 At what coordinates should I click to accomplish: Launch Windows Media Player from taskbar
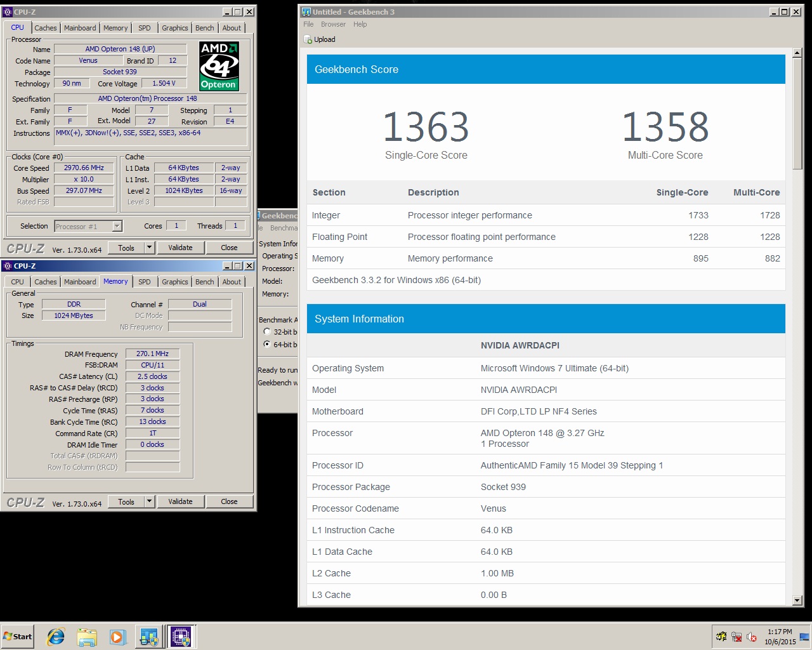tap(117, 637)
